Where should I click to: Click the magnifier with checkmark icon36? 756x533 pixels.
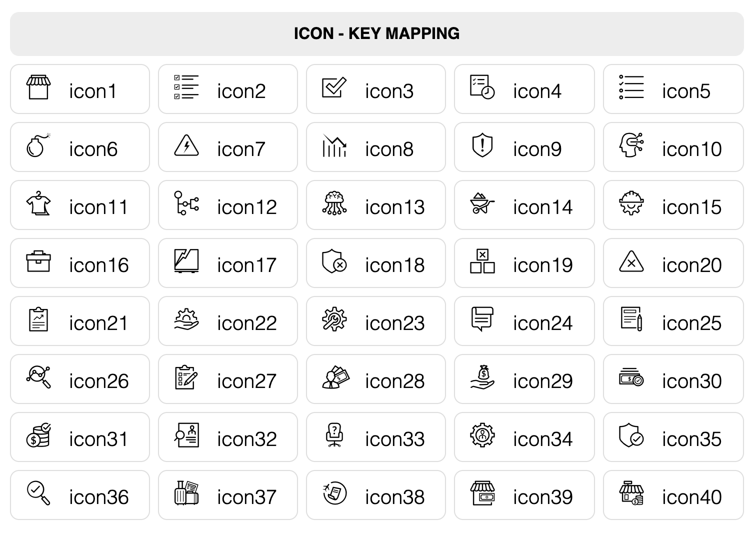pyautogui.click(x=38, y=493)
